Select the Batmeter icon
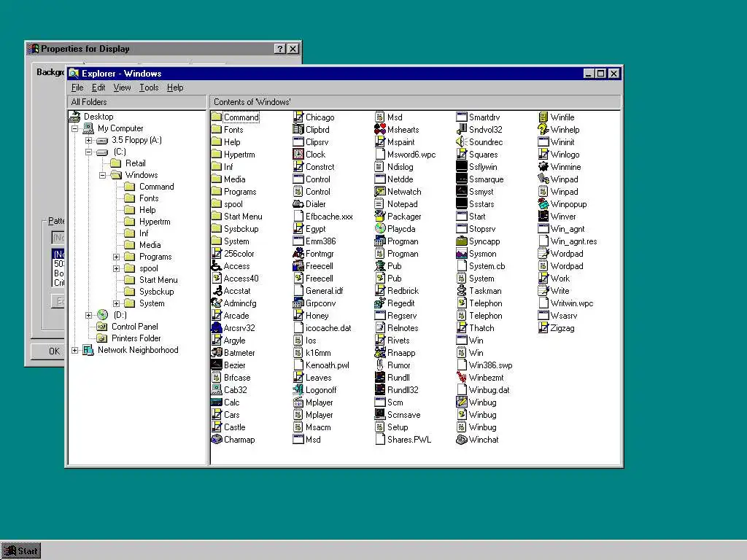 tap(216, 353)
